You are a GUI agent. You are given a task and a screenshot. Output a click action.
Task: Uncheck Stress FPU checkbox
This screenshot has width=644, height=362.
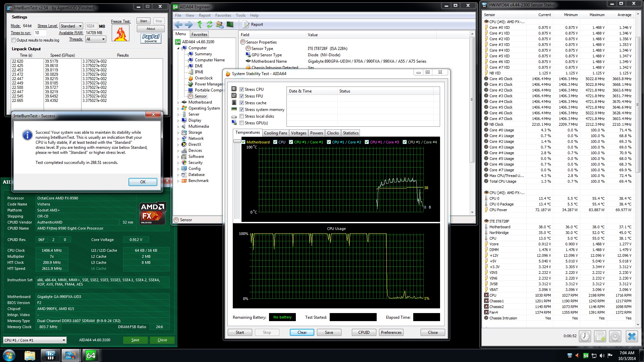coord(241,96)
